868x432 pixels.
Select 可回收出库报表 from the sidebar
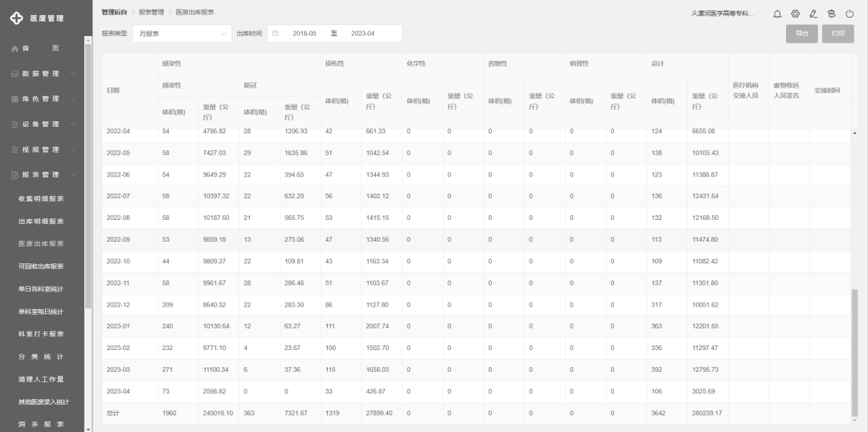tap(41, 266)
